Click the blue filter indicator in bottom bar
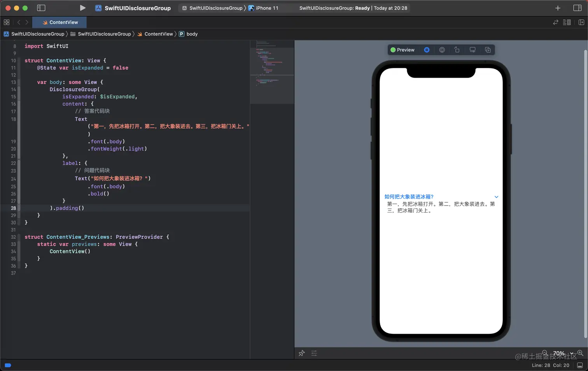The image size is (588, 371). 8,365
